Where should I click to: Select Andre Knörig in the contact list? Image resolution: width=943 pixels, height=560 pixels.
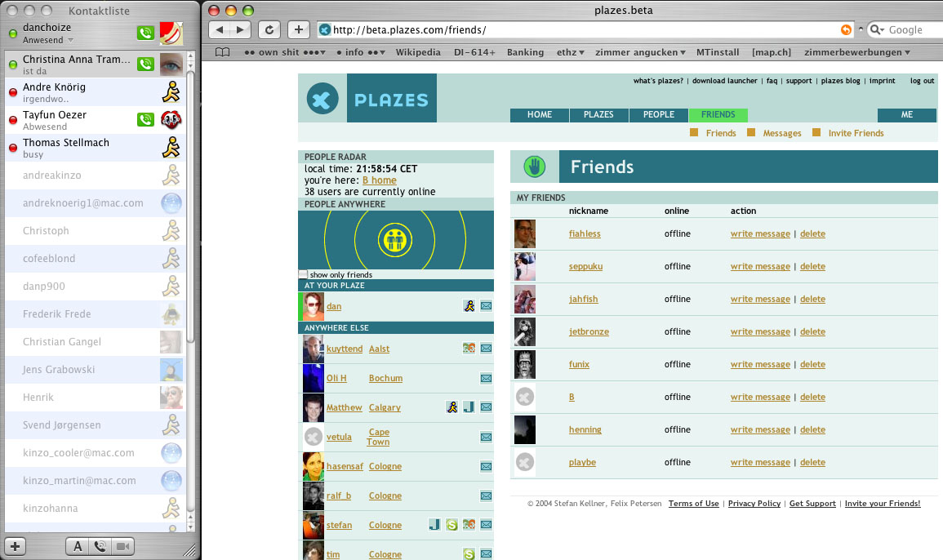click(95, 92)
